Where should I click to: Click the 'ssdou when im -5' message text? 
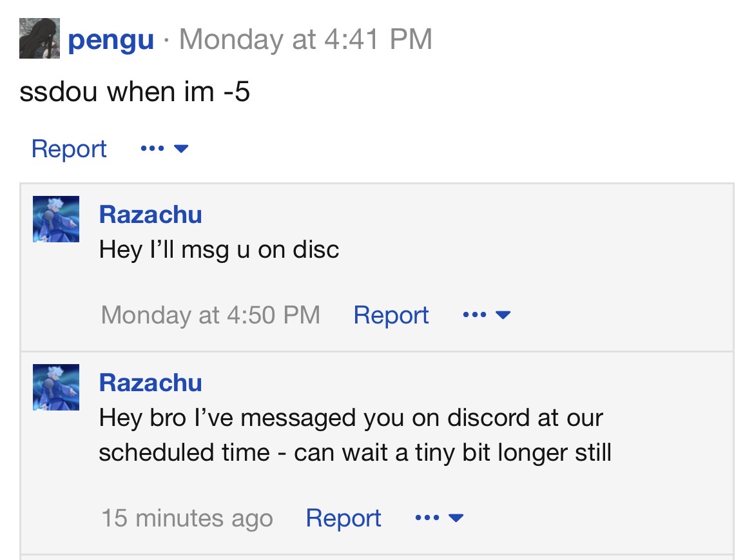(x=135, y=92)
